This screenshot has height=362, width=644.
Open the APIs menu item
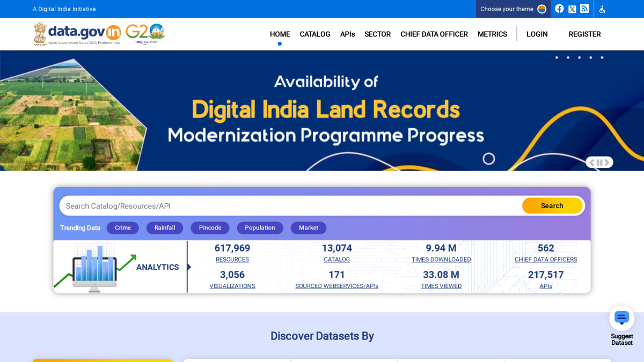(347, 34)
